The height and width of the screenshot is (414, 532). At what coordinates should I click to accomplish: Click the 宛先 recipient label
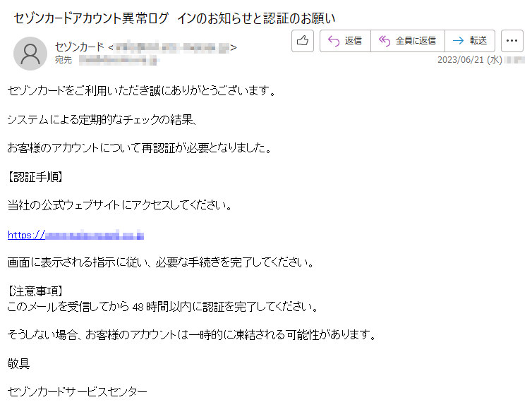(x=64, y=60)
